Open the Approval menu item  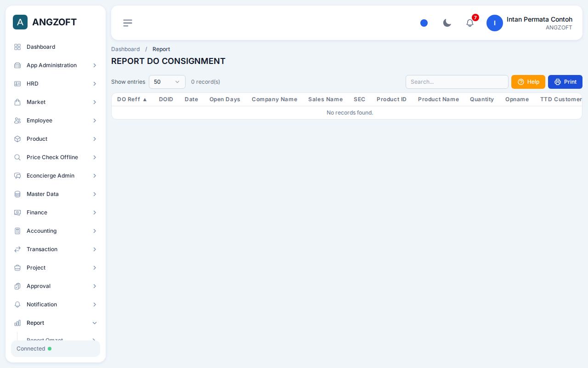pos(56,286)
